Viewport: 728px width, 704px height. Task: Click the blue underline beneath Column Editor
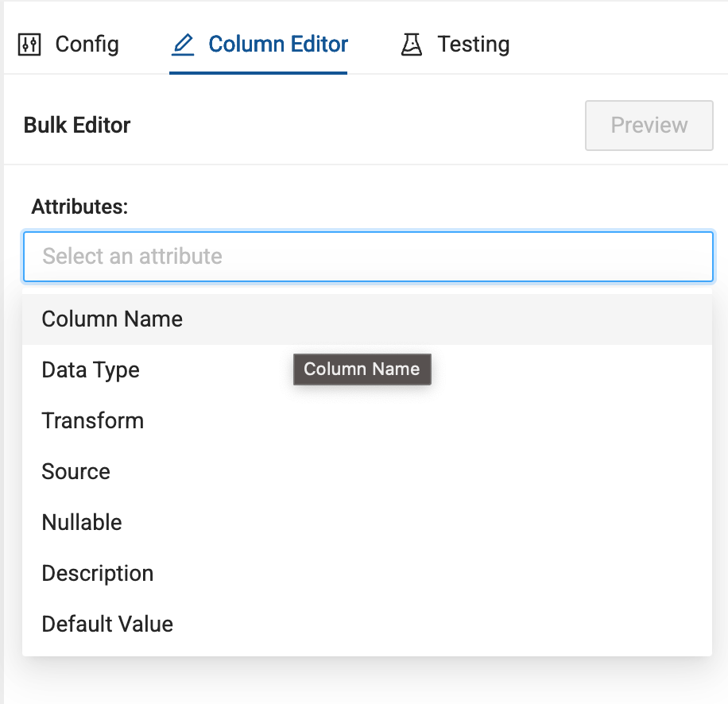click(x=258, y=73)
